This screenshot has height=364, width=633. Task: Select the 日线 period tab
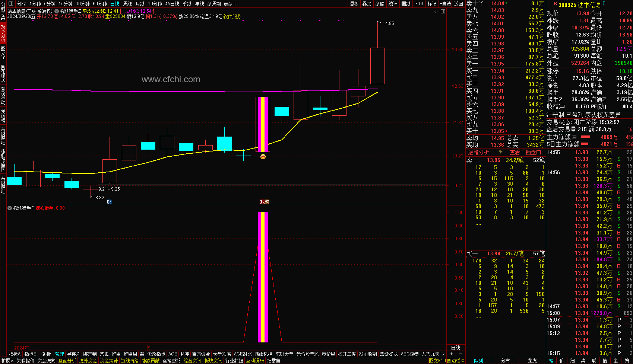(115, 4)
